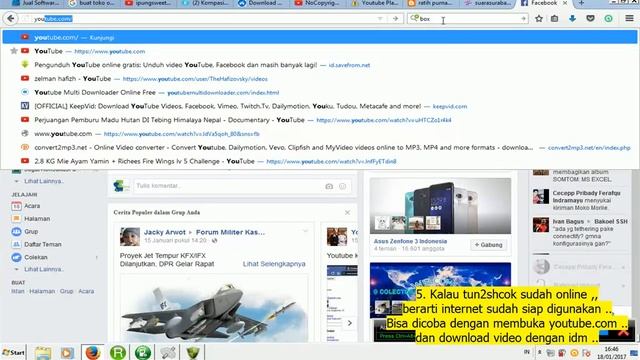This screenshot has width=640, height=360.
Task: Switch to the 'Jual Softwar...' tab
Action: click(x=36, y=3)
